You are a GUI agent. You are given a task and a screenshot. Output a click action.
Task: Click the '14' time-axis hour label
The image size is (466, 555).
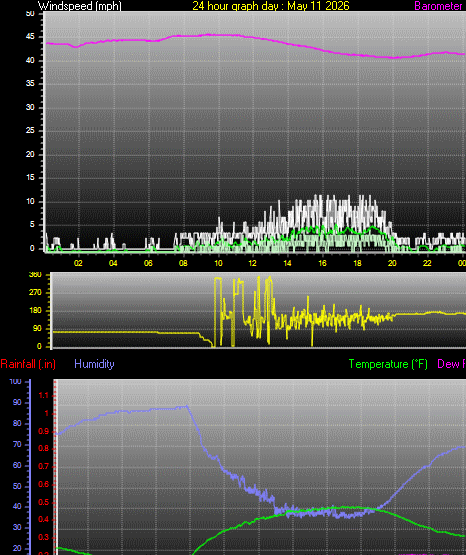pyautogui.click(x=288, y=263)
